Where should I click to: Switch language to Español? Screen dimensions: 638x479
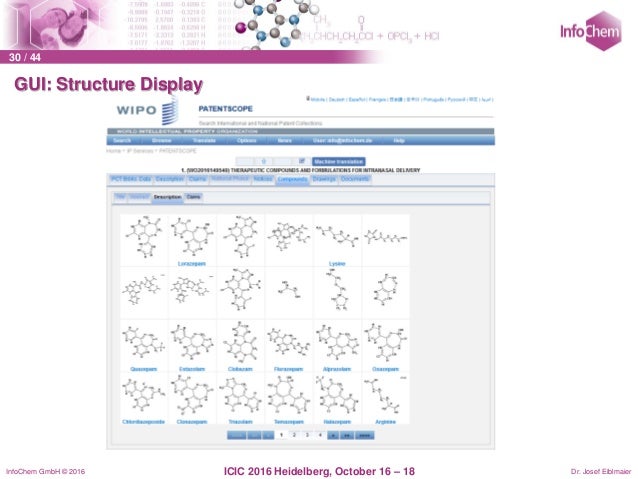click(x=357, y=99)
